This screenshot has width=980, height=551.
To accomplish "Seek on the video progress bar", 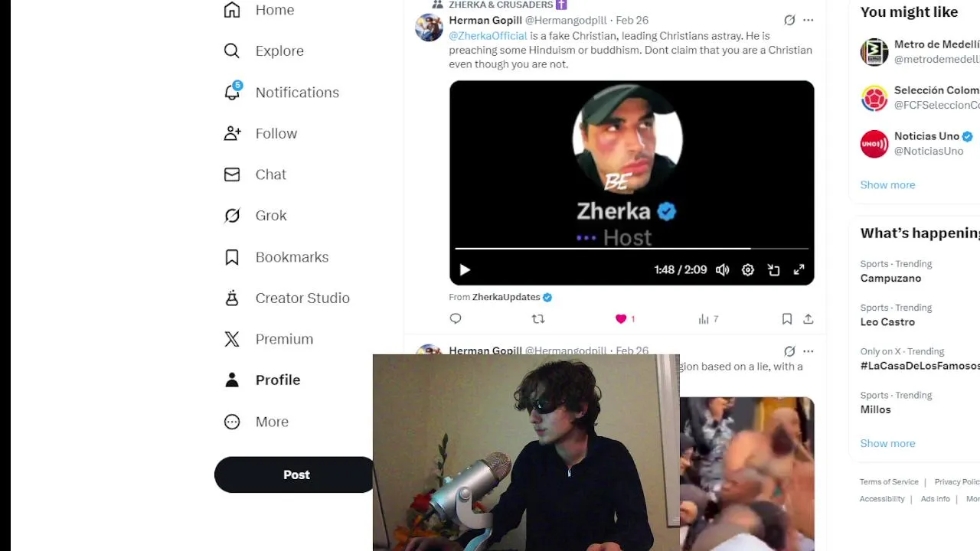I will click(x=632, y=249).
